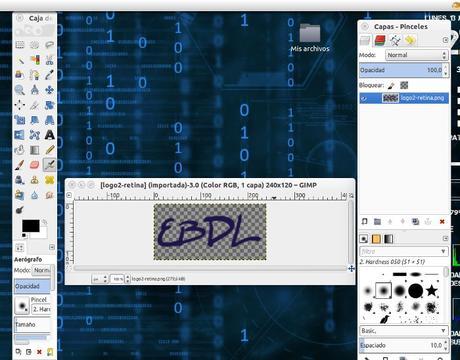Image resolution: width=460 pixels, height=360 pixels.
Task: Select the Rotate tool
Action: [x=49, y=105]
